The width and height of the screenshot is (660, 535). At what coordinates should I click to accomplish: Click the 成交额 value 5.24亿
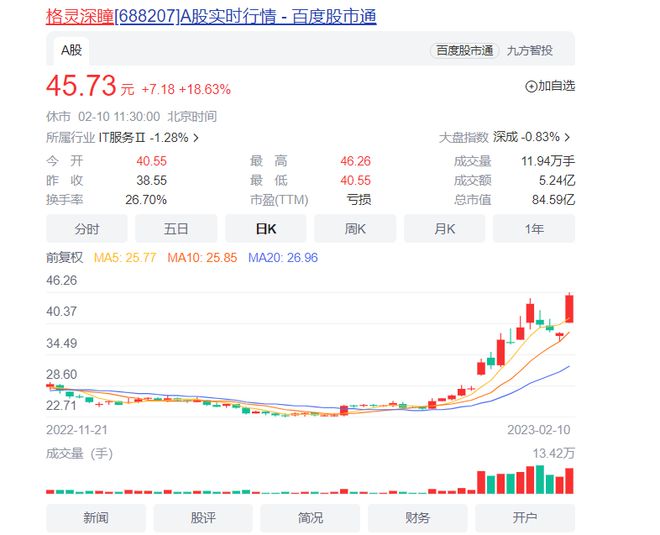click(557, 180)
